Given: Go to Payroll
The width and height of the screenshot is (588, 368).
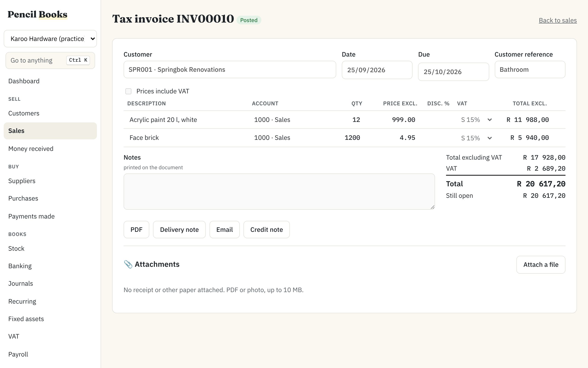Looking at the screenshot, I should click(x=50, y=354).
